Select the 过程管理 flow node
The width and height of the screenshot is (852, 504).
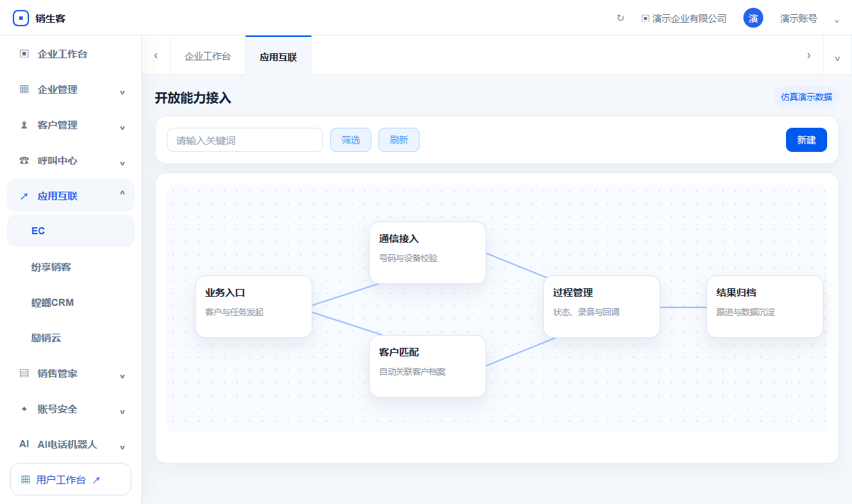coord(602,307)
